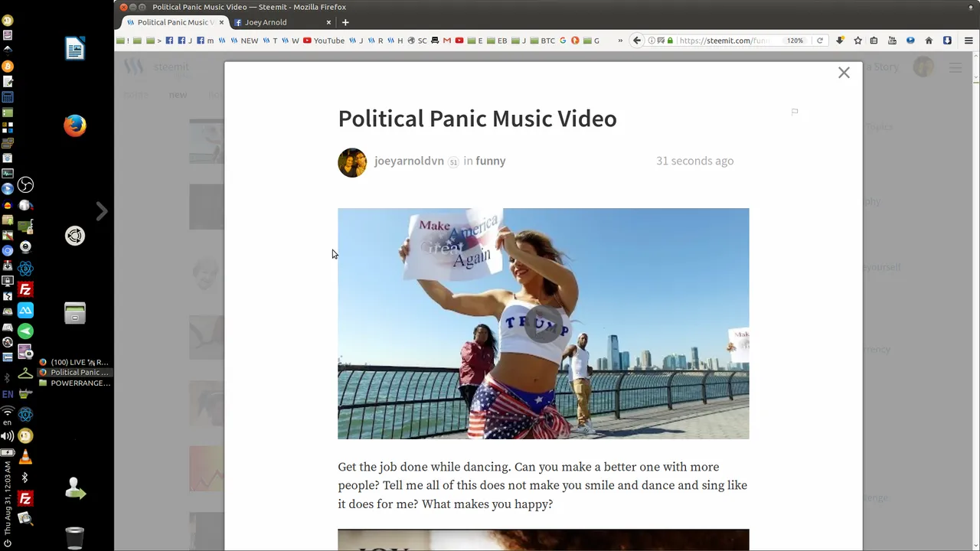Click the volume speaker tray icon
Viewport: 980px width, 551px height.
tap(8, 436)
